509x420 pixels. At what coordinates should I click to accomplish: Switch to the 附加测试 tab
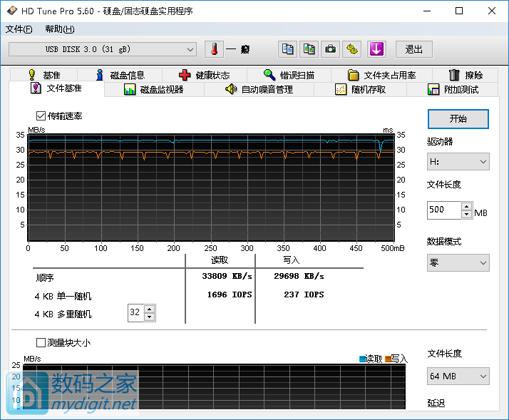click(453, 89)
